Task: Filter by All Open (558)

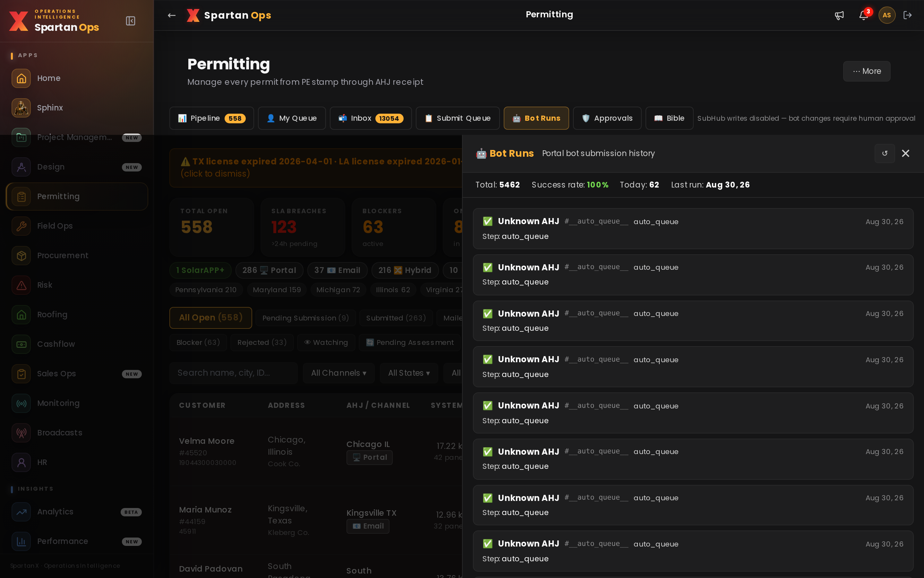Action: pyautogui.click(x=211, y=318)
